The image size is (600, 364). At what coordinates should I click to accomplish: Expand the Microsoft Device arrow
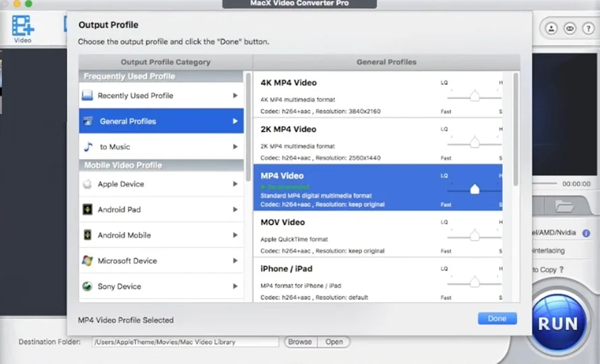tap(235, 261)
